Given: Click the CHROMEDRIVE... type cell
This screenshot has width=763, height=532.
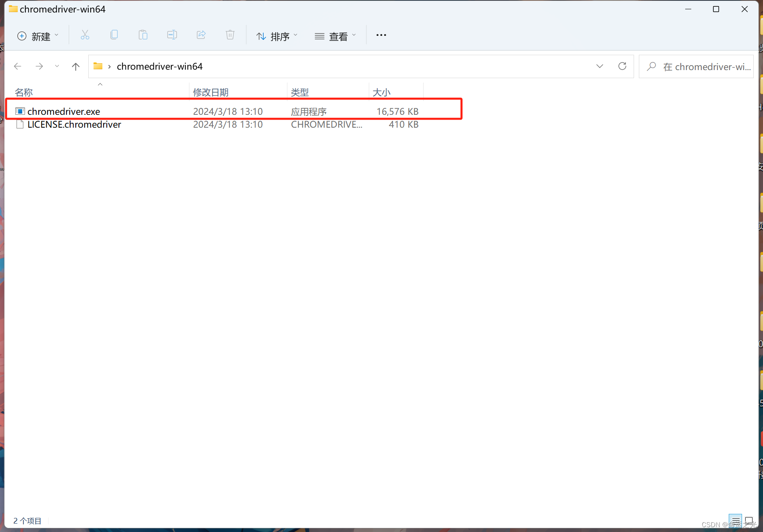Looking at the screenshot, I should (x=326, y=124).
